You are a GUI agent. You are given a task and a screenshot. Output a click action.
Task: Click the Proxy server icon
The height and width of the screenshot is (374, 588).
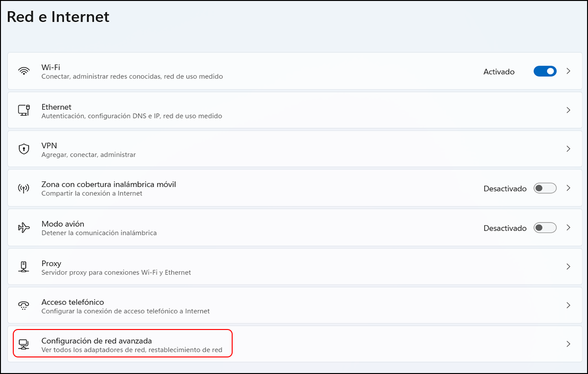(x=24, y=267)
